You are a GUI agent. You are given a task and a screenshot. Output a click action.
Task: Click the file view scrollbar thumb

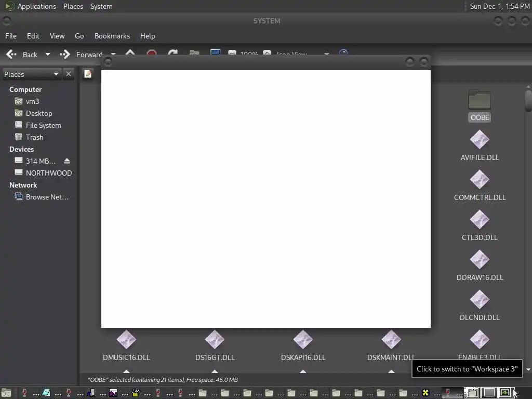(528, 100)
